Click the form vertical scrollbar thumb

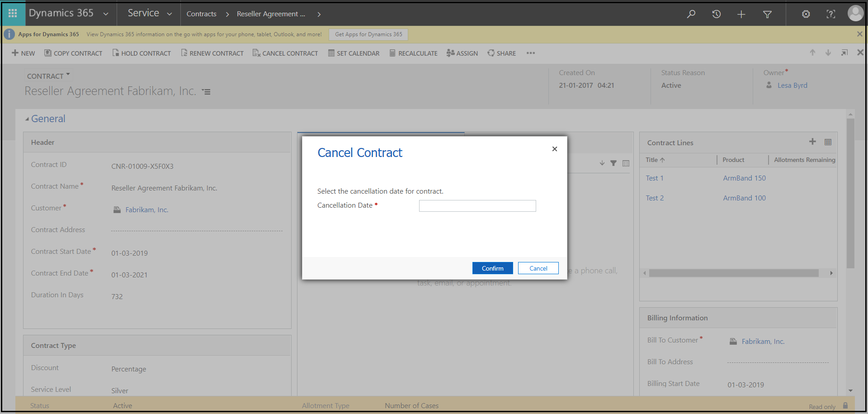click(850, 194)
